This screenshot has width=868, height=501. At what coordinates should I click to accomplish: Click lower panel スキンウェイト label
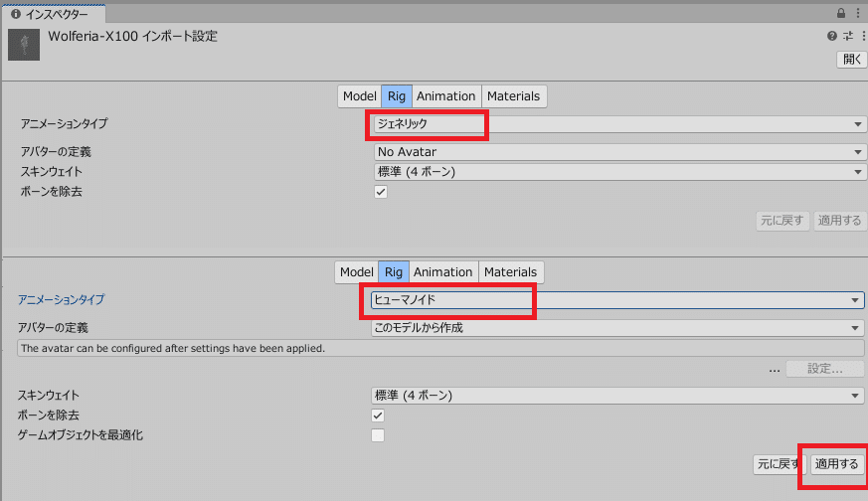[x=48, y=396]
